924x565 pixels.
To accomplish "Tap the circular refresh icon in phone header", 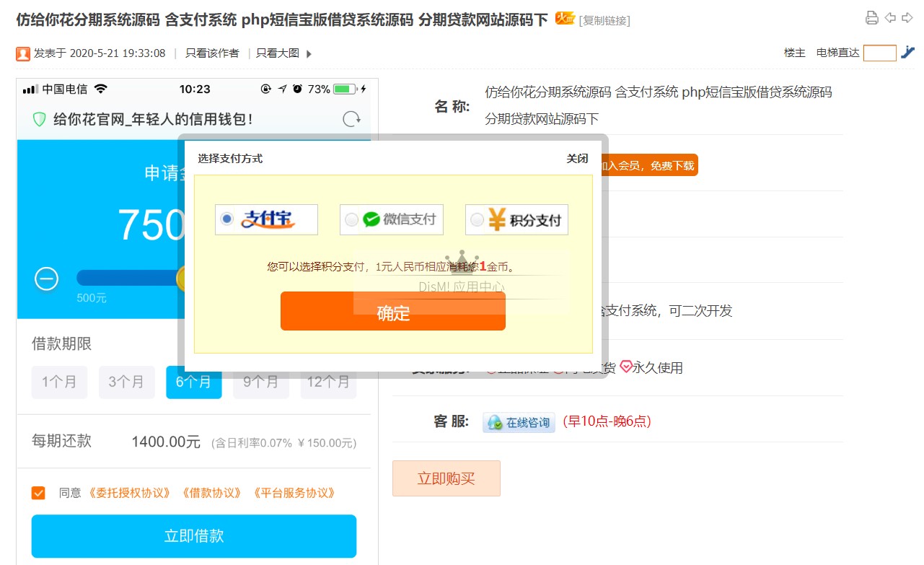I will (x=351, y=119).
